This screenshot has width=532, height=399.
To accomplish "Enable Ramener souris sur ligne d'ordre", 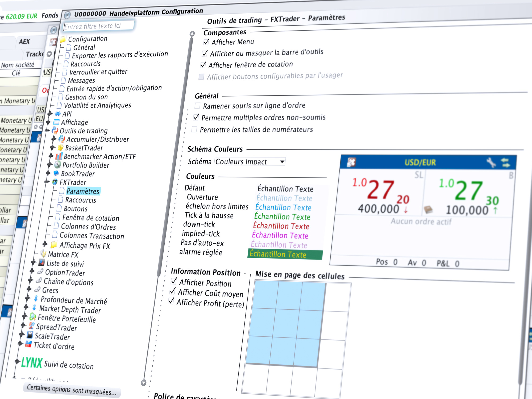I will tap(197, 106).
